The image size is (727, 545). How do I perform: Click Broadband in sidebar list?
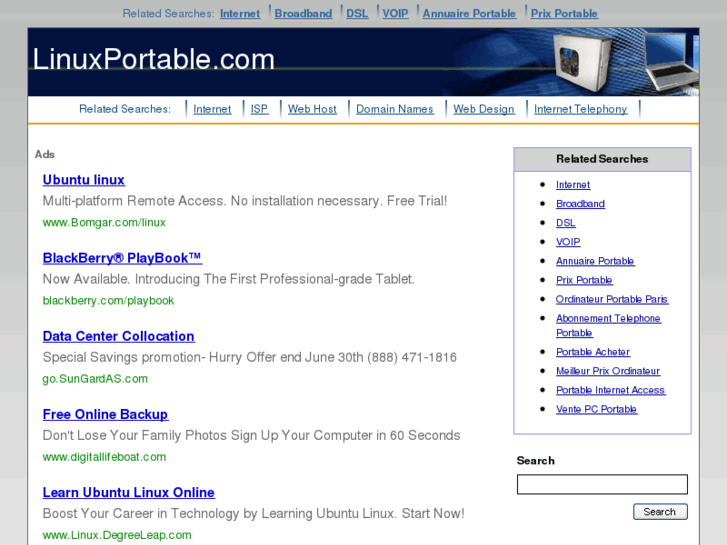tap(580, 204)
